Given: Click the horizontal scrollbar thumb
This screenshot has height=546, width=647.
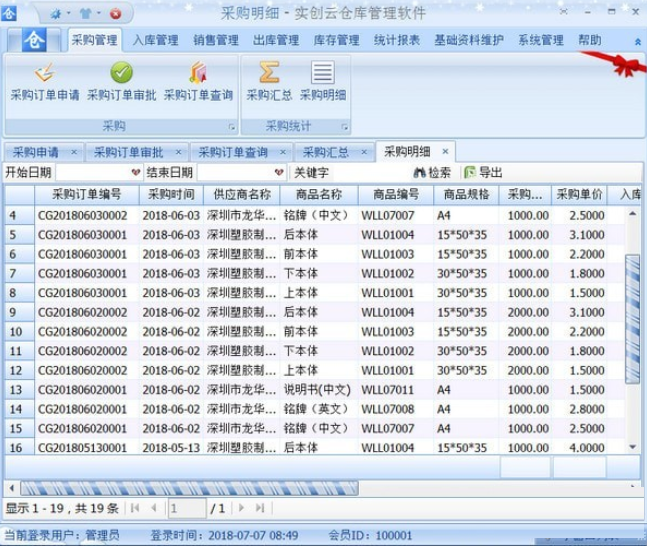Looking at the screenshot, I should click(x=189, y=489).
